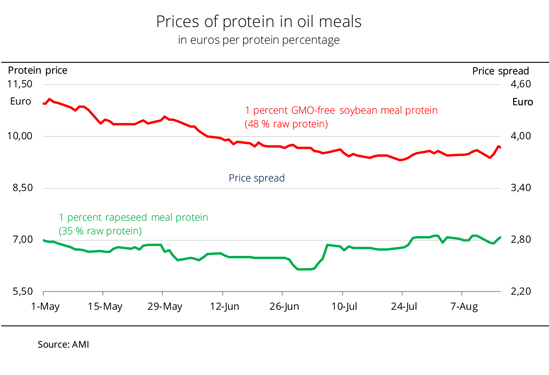The height and width of the screenshot is (375, 549).
Task: Click the chart title 'Prices of protein in oil meals'
Action: coord(258,22)
